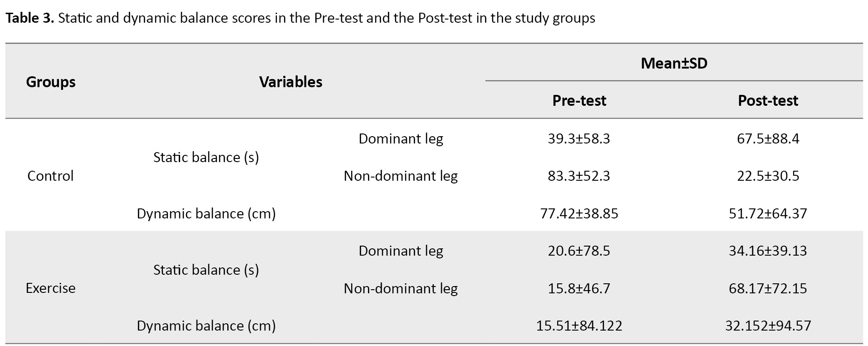Select the Pre-test column header
This screenshot has height=346, width=868.
tap(579, 100)
